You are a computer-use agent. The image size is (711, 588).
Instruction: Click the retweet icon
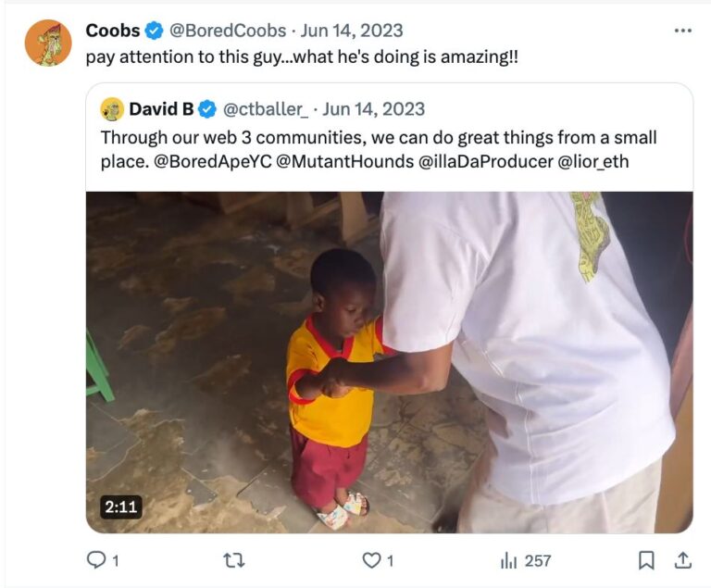tap(232, 560)
